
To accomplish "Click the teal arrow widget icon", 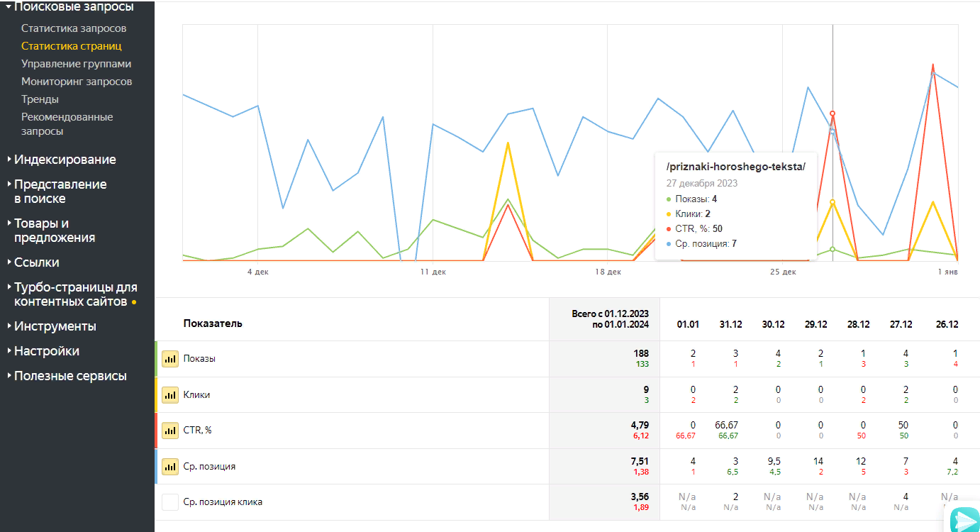I will click(965, 521).
